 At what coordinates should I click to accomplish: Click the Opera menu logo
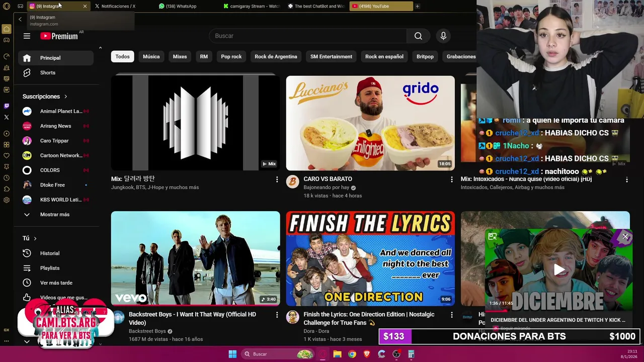[7, 6]
